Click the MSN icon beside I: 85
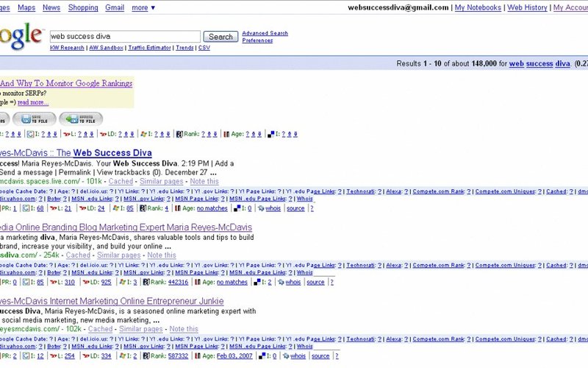The height and width of the screenshot is (368, 588). click(x=116, y=208)
